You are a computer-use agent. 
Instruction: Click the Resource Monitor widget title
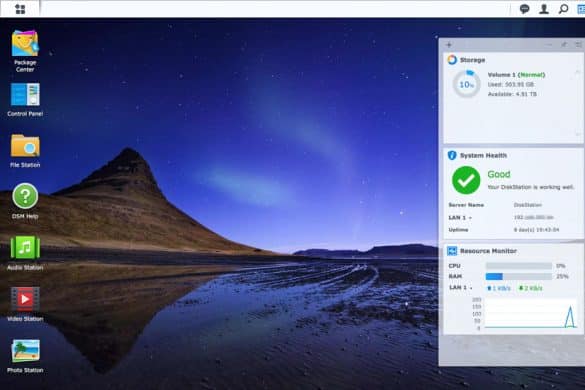point(488,251)
